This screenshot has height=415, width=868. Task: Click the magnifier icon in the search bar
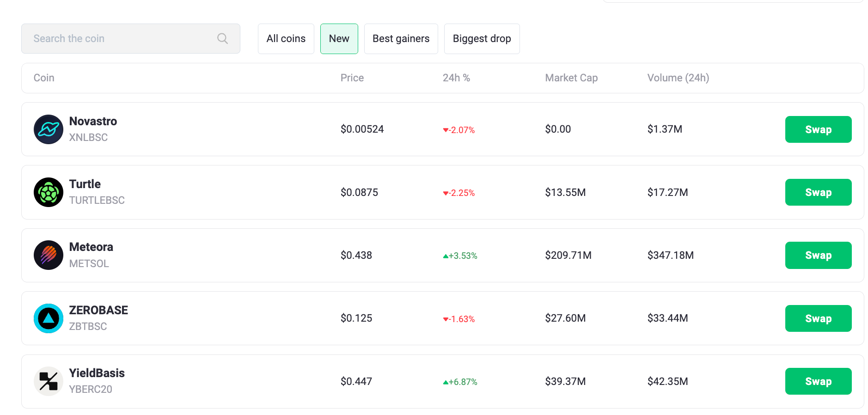click(x=222, y=38)
